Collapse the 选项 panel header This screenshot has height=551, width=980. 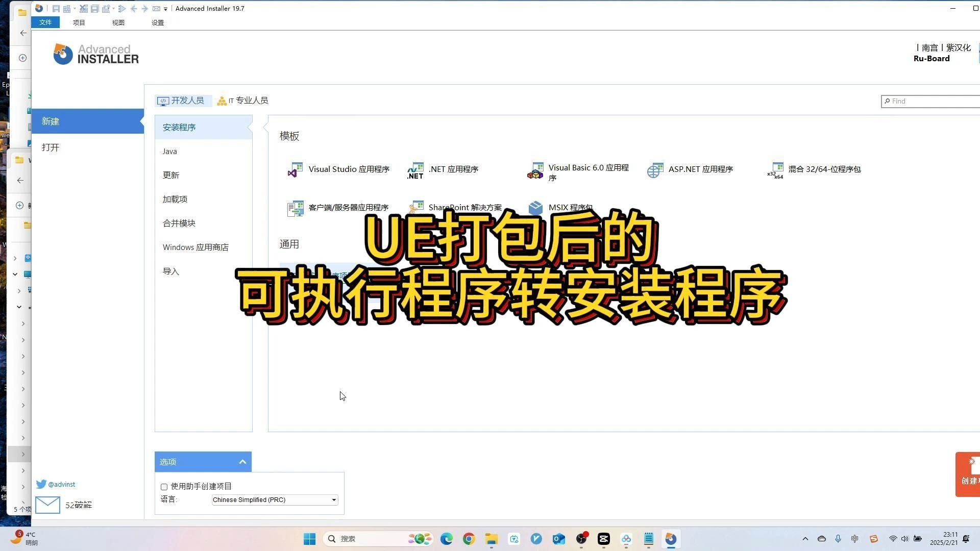[x=203, y=462]
